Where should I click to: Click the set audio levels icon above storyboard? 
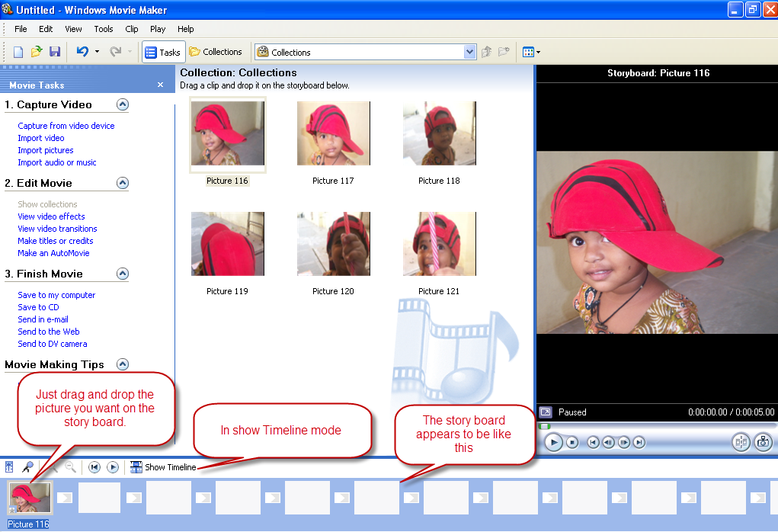click(x=8, y=467)
